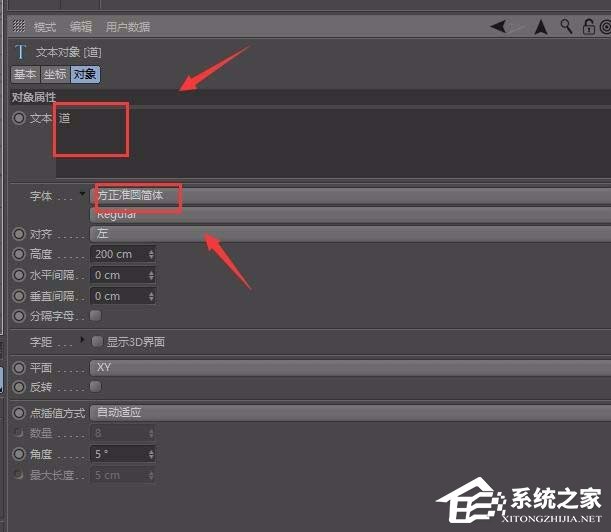
Task: Enable the 显示3D界面 checkbox
Action: pos(97,342)
